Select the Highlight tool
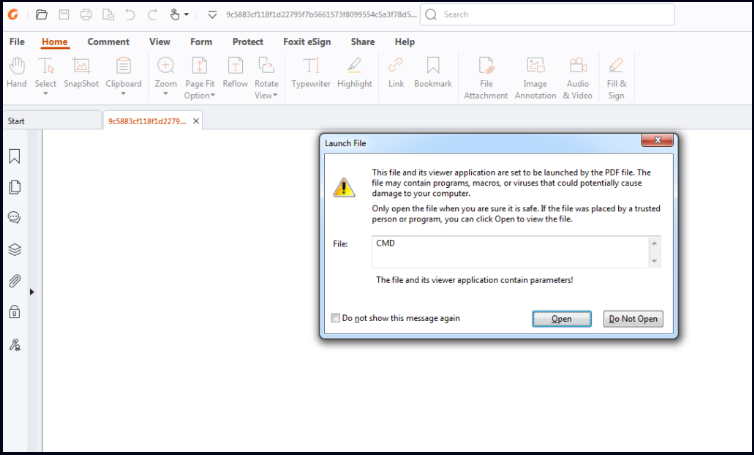This screenshot has width=754, height=455. tap(354, 73)
